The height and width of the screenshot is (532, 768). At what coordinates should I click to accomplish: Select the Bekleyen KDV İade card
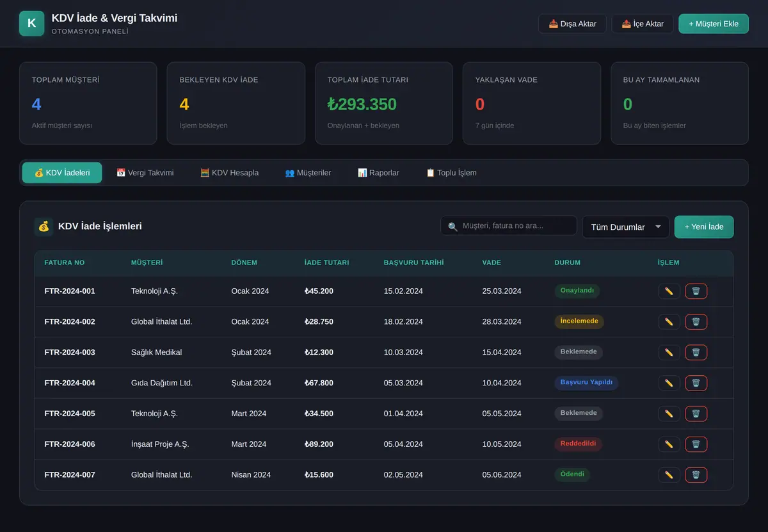pyautogui.click(x=236, y=103)
